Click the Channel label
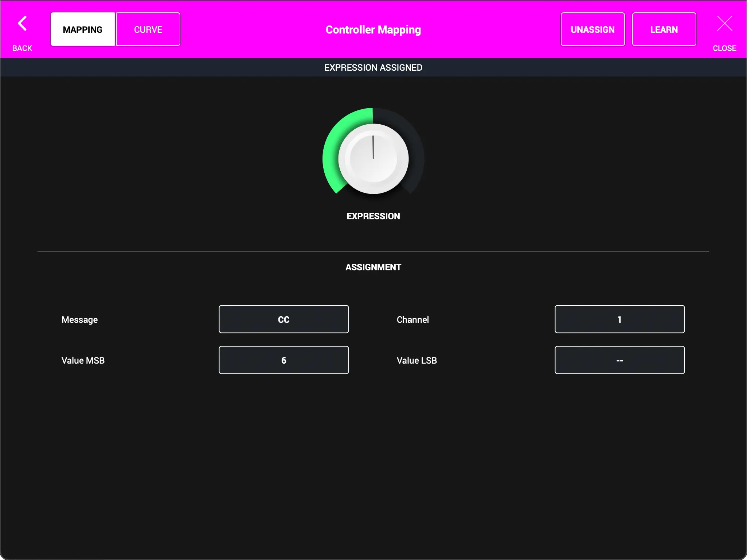 tap(412, 320)
